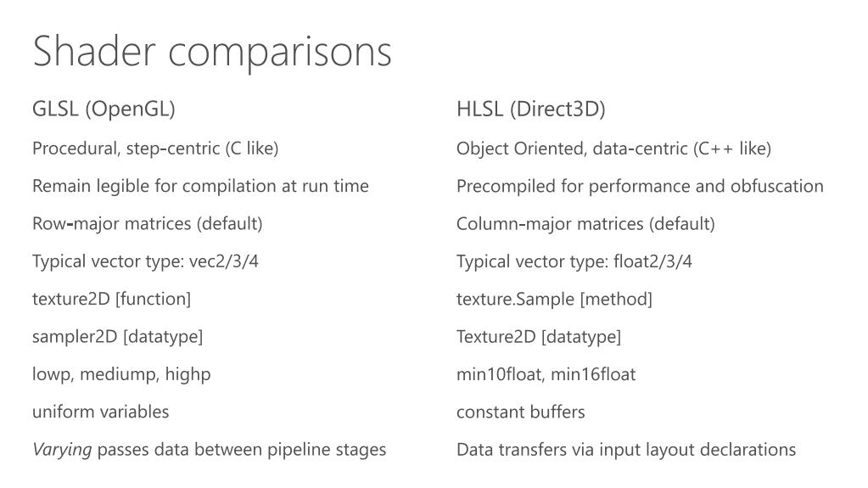Select the "HLSL (Direct3D)" column heading

(530, 109)
